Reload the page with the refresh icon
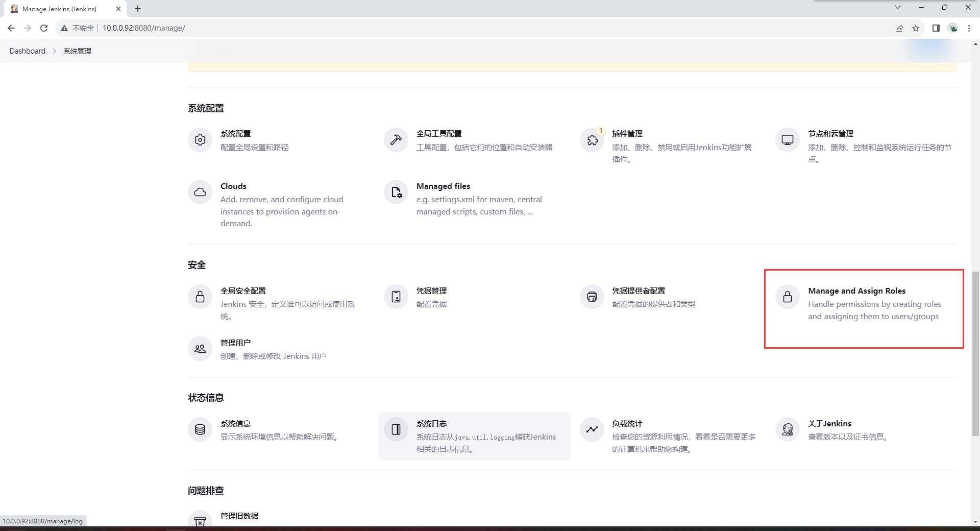The width and height of the screenshot is (980, 531). [44, 28]
